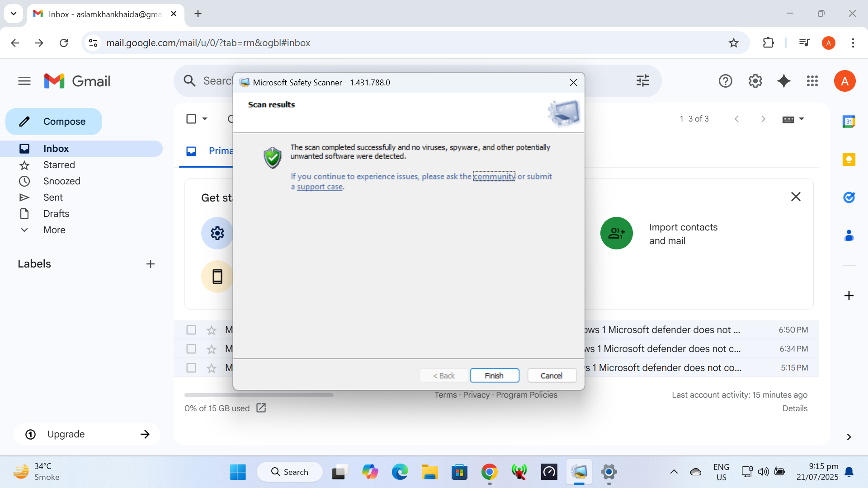Open advanced search options filter icon
The image size is (868, 488).
pyautogui.click(x=642, y=80)
